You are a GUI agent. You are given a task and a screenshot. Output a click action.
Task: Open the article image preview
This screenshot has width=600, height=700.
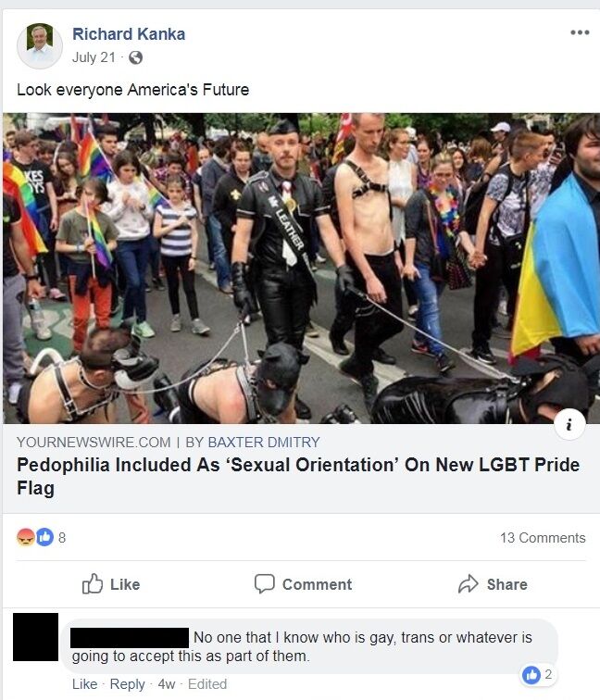[301, 269]
